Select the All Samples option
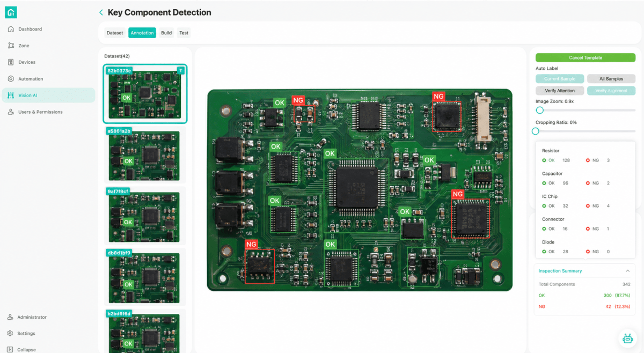Image resolution: width=644 pixels, height=353 pixels. [x=611, y=79]
